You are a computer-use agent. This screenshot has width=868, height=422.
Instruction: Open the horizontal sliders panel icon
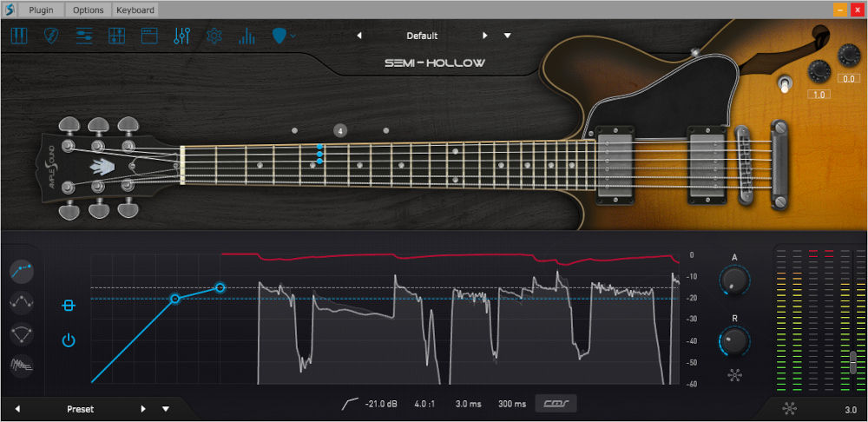point(84,36)
